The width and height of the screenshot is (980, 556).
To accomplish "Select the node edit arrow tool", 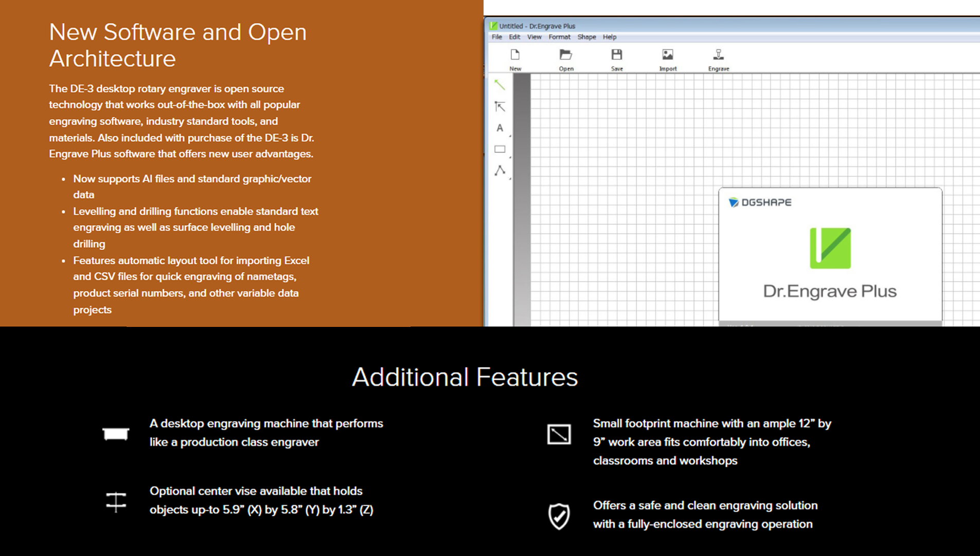I will point(500,107).
